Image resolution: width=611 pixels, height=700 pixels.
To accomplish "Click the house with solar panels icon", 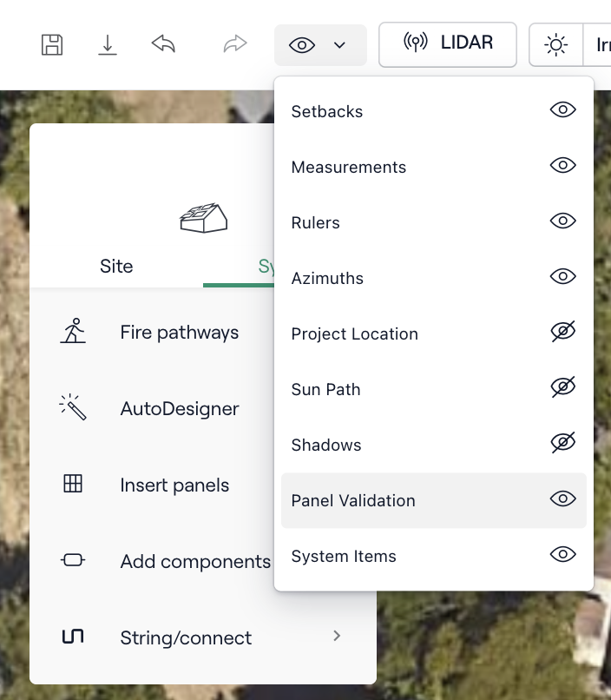I will pyautogui.click(x=203, y=218).
